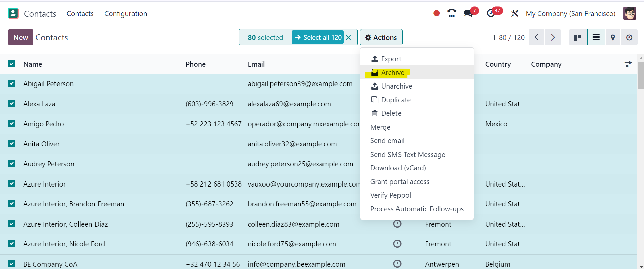
Task: Open the Activity view clock icon
Action: point(629,37)
